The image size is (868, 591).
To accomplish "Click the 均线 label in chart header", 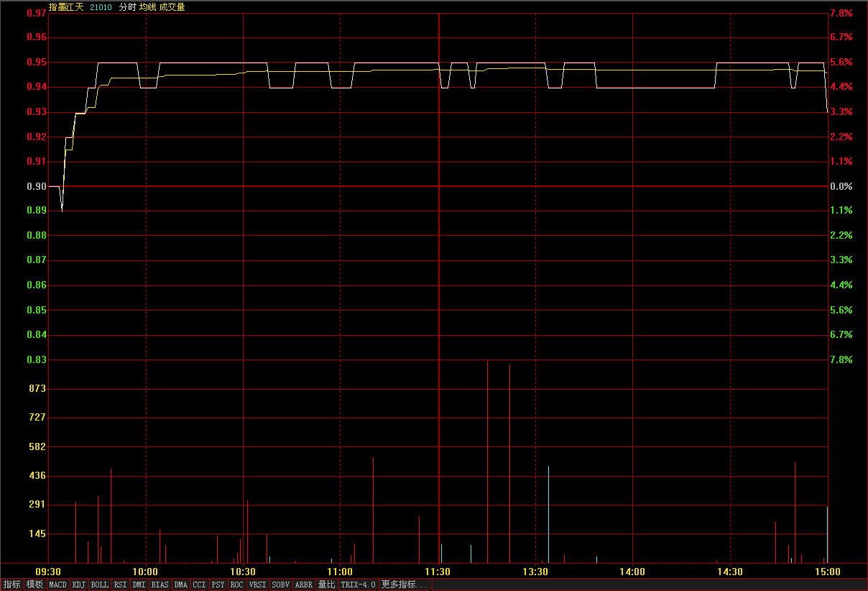I will coord(147,7).
